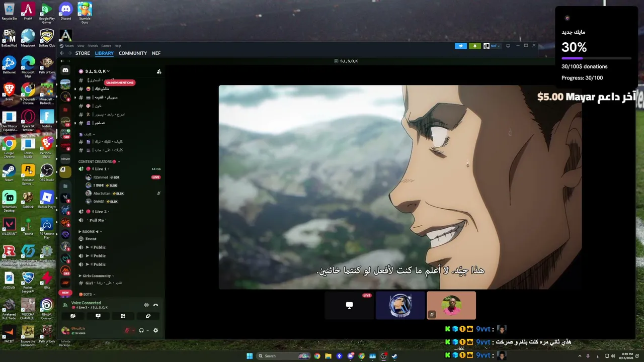This screenshot has width=644, height=362.
Task: Jump to the 126 New Mentions pill
Action: click(x=120, y=82)
